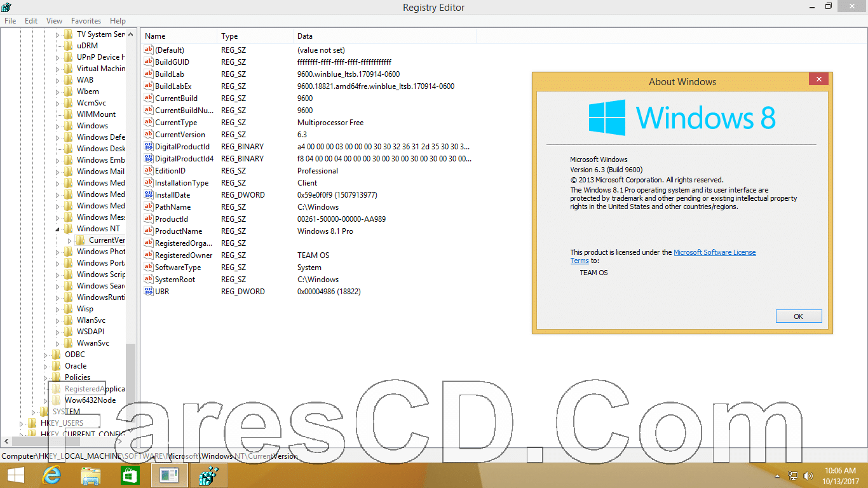This screenshot has height=488, width=868.
Task: Collapse the Windows NT tree node
Action: (57, 229)
